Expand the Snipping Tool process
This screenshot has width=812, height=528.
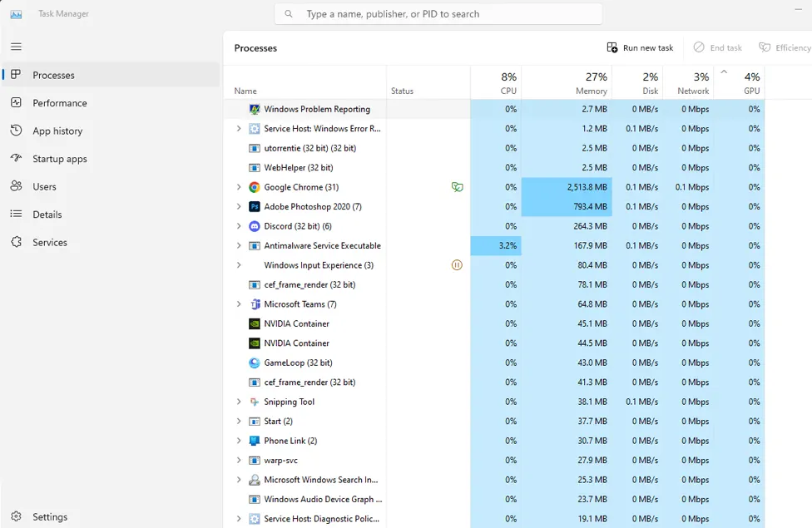click(x=239, y=402)
